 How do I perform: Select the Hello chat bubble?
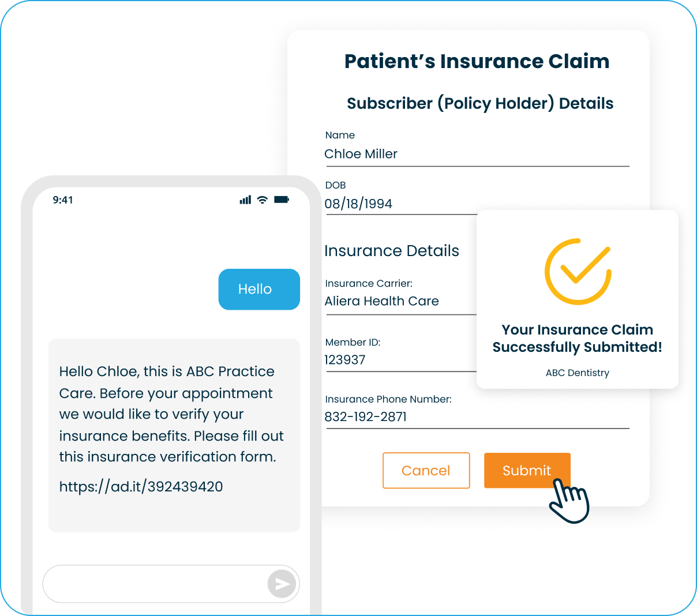pos(258,289)
